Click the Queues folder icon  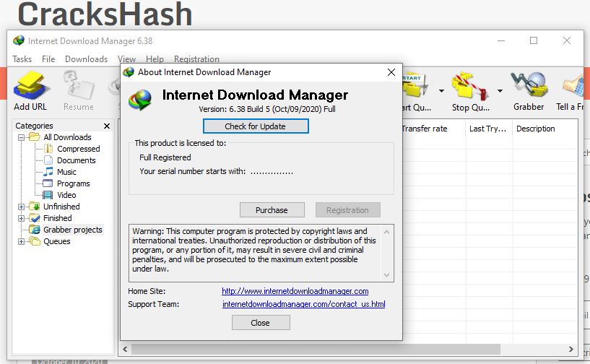click(35, 241)
